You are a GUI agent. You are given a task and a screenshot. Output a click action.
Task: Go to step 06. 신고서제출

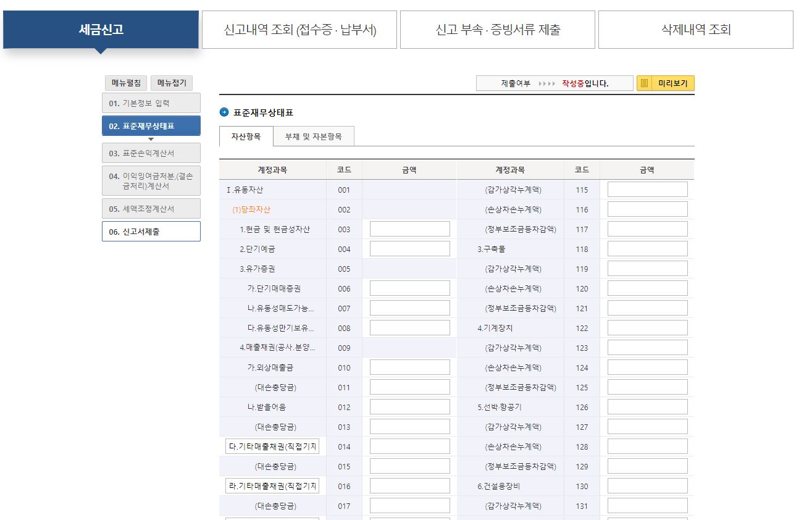pyautogui.click(x=151, y=232)
